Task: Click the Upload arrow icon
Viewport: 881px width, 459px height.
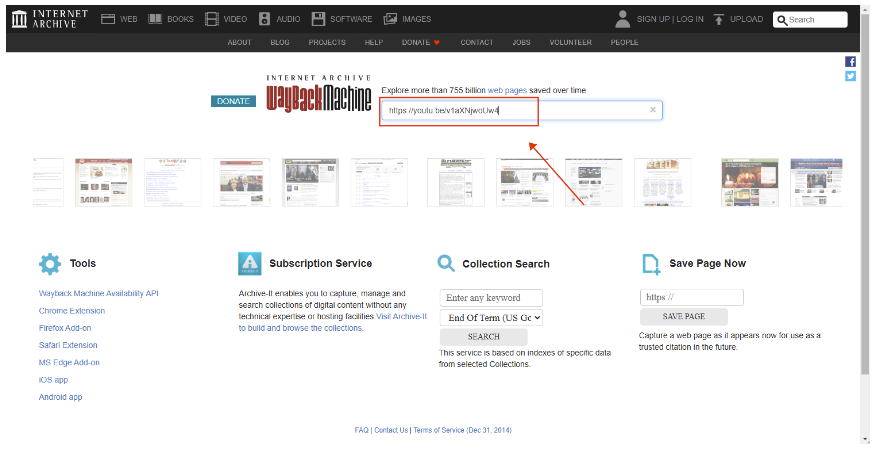Action: click(x=719, y=19)
